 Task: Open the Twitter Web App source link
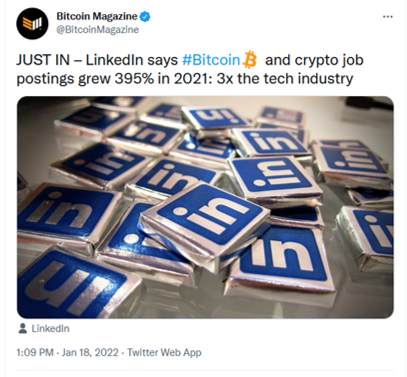(164, 352)
